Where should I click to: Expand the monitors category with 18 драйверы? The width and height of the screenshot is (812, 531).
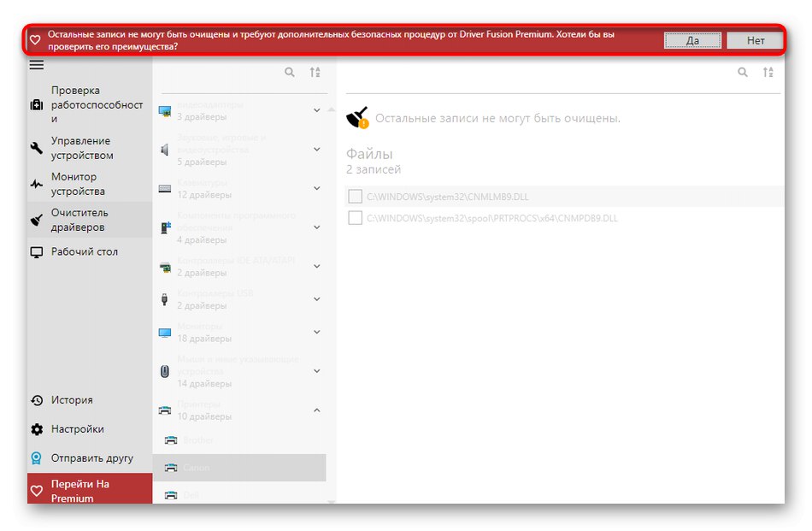click(317, 332)
